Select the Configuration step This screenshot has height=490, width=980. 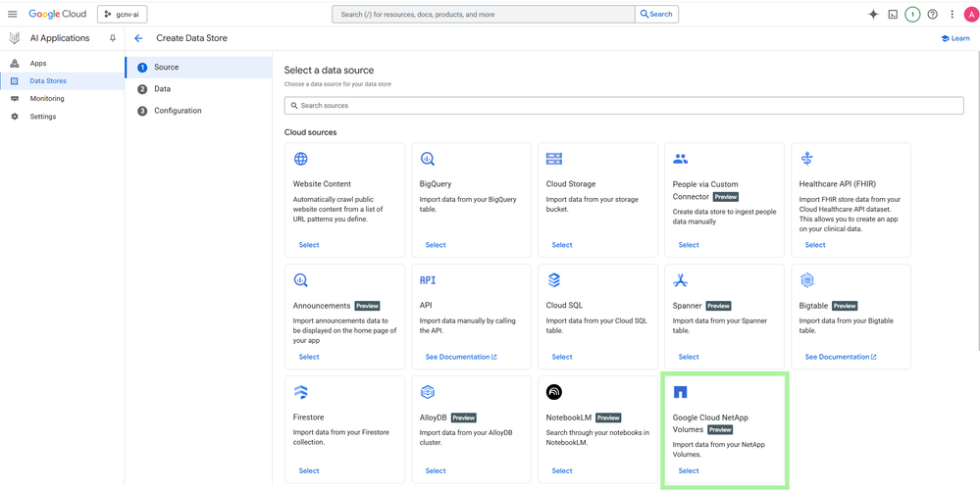(177, 111)
